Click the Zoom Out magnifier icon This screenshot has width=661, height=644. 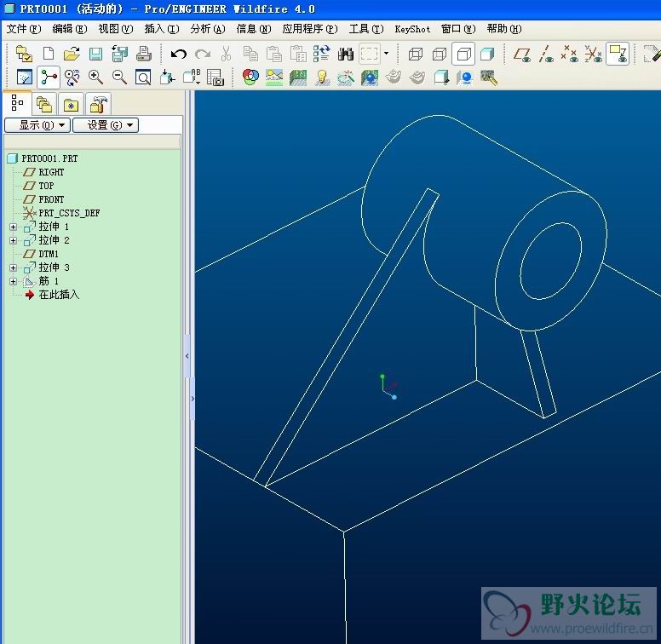pos(120,78)
